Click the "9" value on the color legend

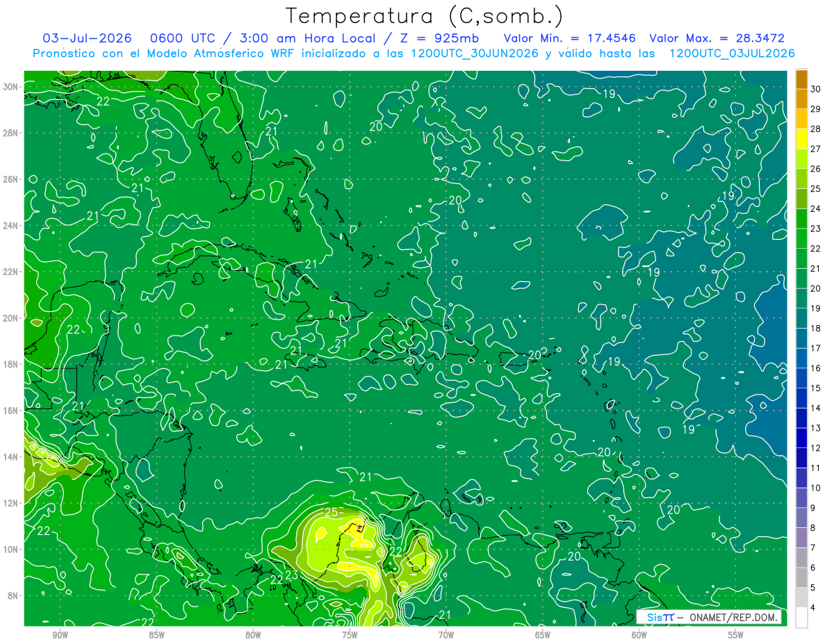coord(814,508)
